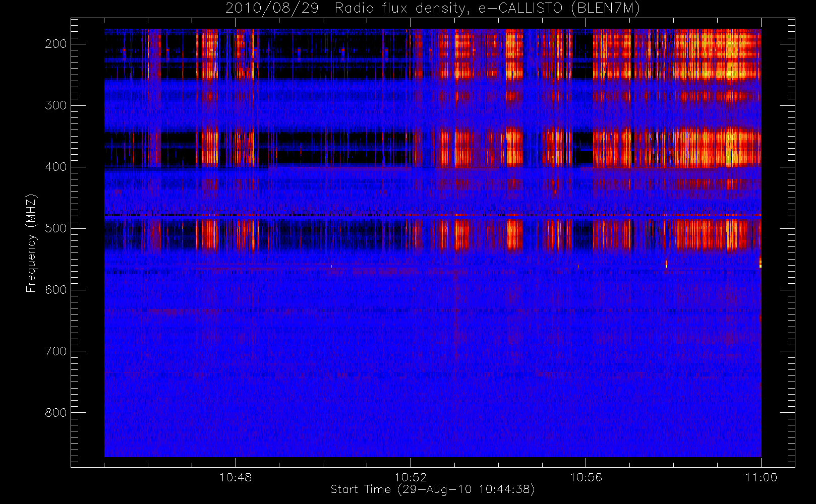Click the 10:56 time axis label
Image resolution: width=816 pixels, height=504 pixels.
[x=586, y=477]
